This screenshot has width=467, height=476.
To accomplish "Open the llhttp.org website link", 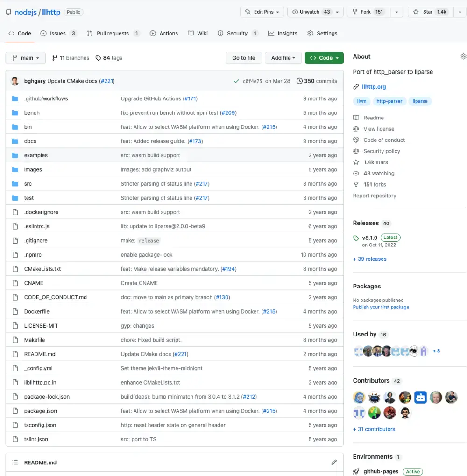I will click(374, 87).
